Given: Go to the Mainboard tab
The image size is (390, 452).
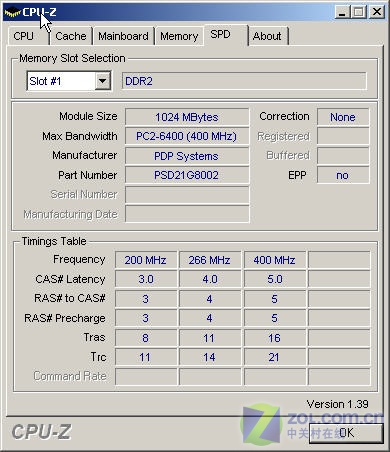Looking at the screenshot, I should click(x=123, y=36).
